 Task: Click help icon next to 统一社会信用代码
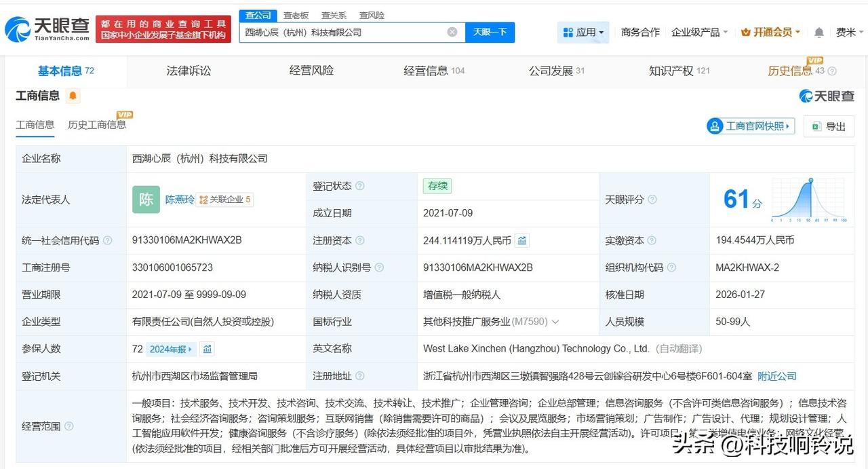[x=107, y=240]
